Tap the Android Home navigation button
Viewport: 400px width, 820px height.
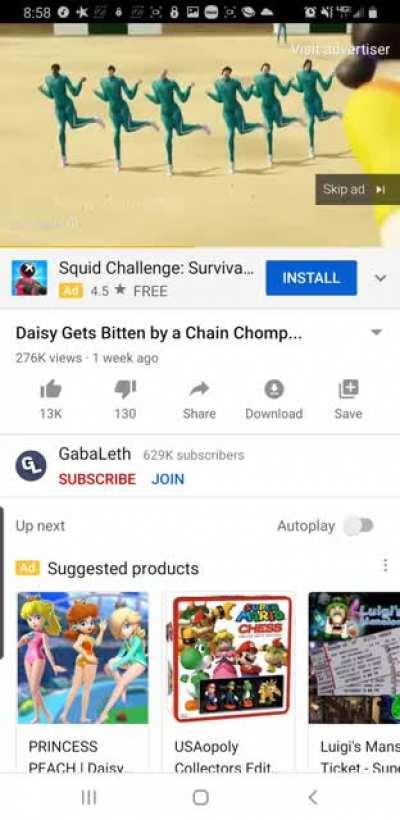tap(200, 798)
